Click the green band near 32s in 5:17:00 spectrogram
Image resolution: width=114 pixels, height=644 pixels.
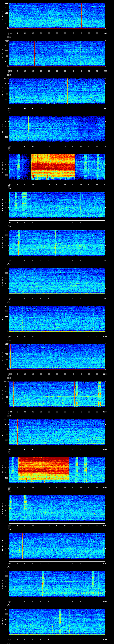(60, 622)
